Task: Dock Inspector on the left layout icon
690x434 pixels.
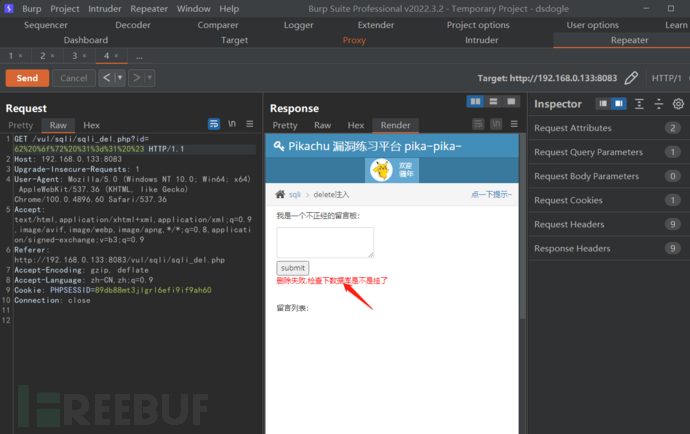Action: click(x=603, y=103)
